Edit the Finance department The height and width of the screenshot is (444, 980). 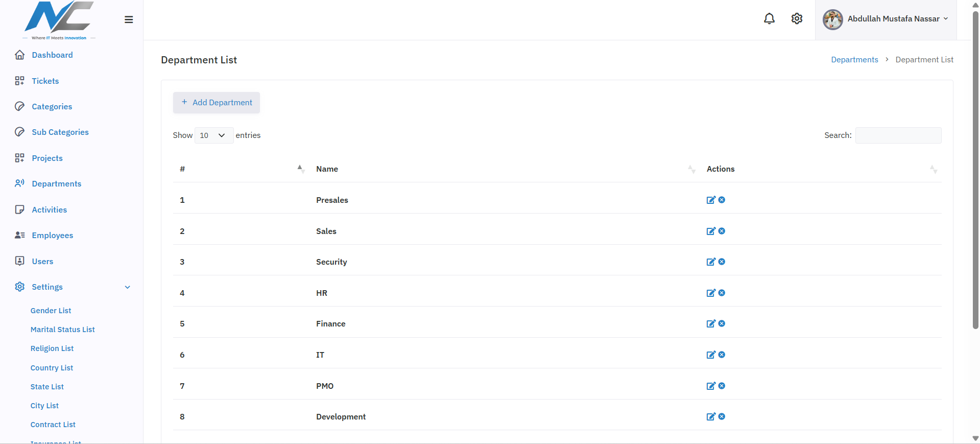tap(711, 324)
